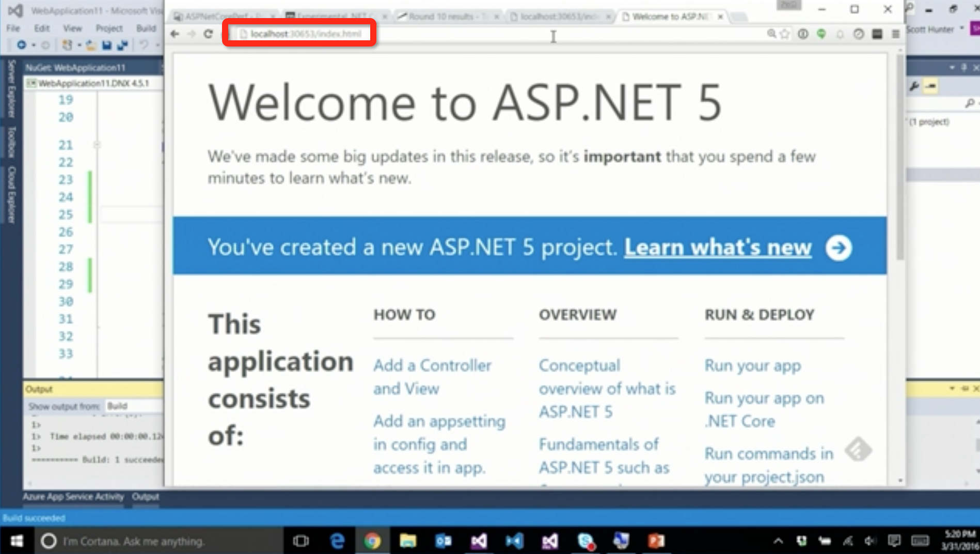Select the Output tab at bottom

pos(145,497)
